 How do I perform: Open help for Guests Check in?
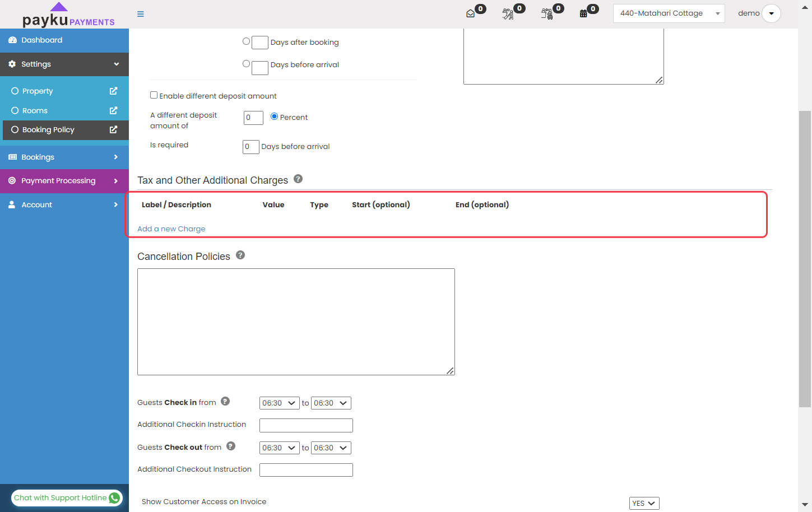(225, 401)
